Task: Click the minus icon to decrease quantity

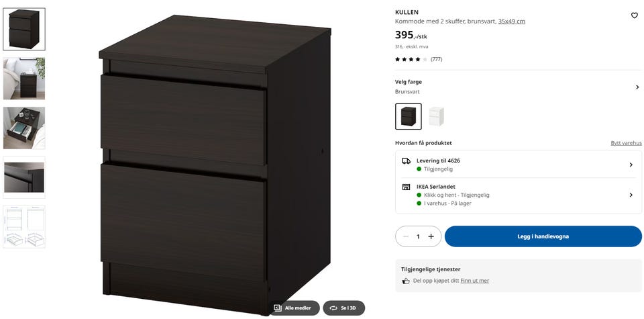Action: coord(406,236)
